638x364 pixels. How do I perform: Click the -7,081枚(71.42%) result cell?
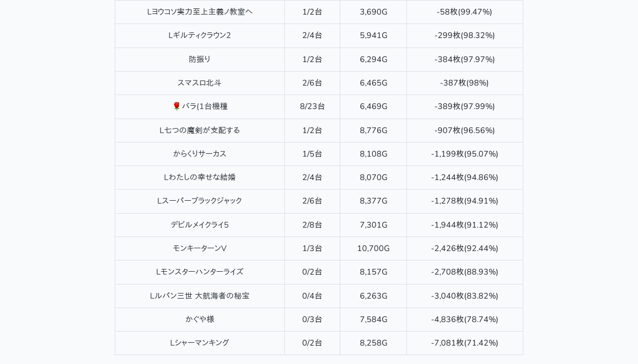(465, 343)
